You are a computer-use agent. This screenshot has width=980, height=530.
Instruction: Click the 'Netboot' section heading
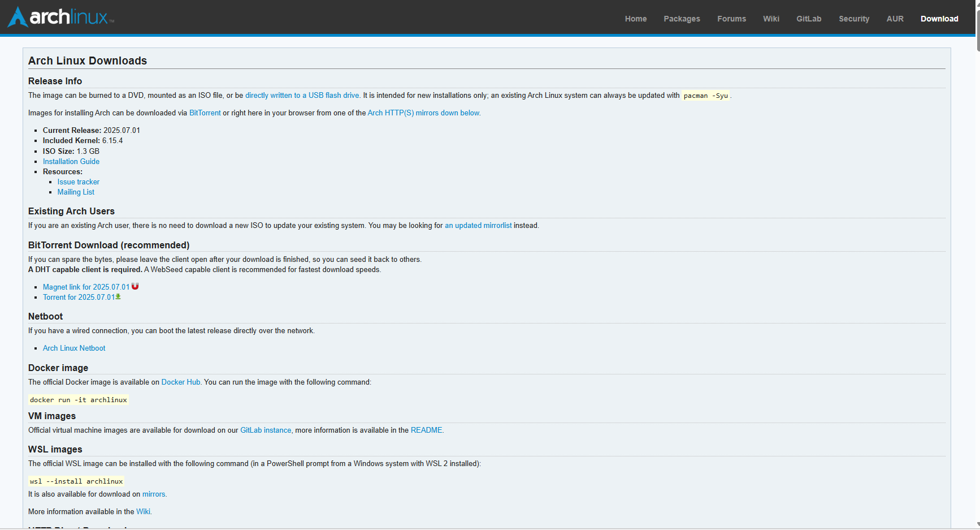(x=45, y=317)
